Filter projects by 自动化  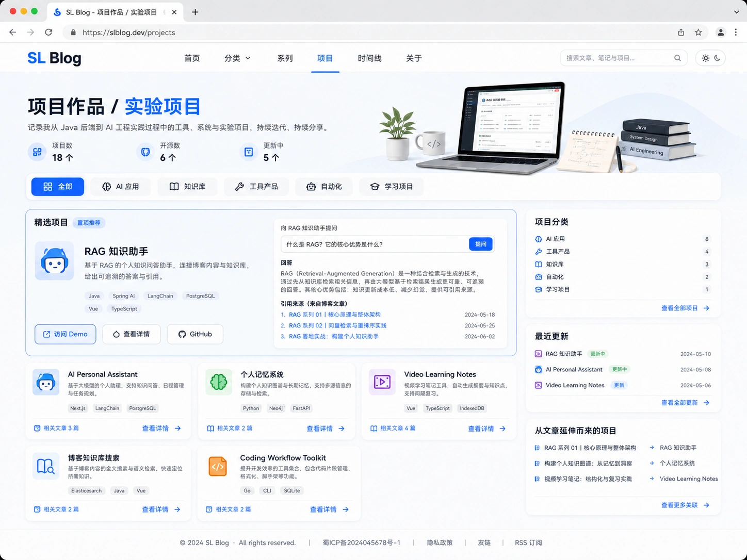324,187
